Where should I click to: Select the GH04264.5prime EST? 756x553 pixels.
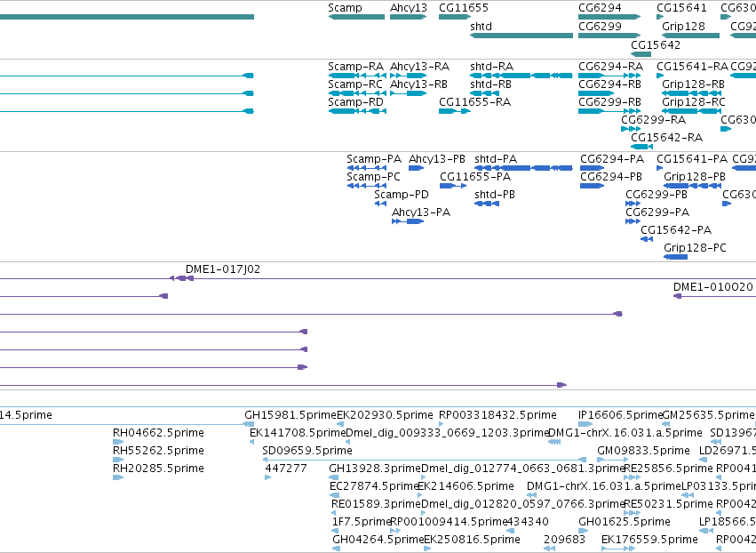[x=336, y=549]
